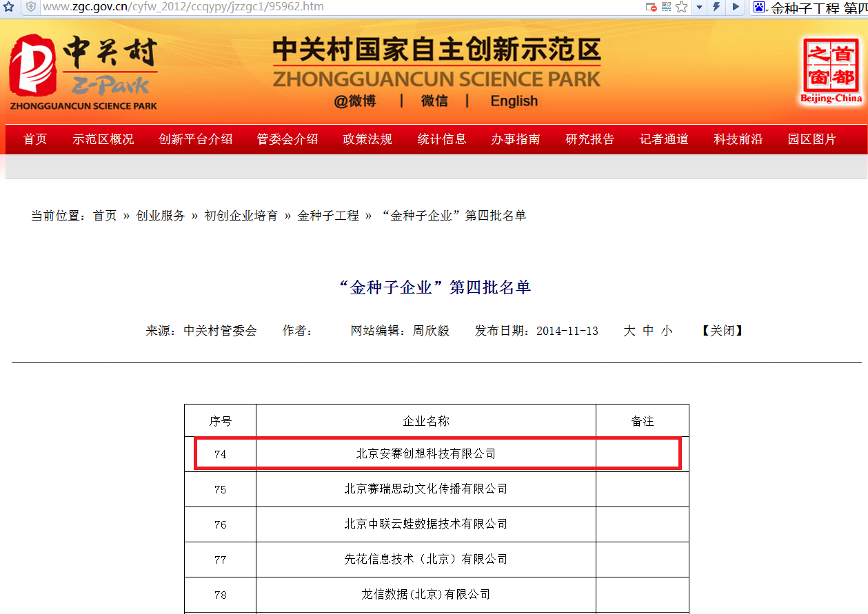The image size is (868, 614).
Task: Click the 北京中联云蛙数据技术有限公司 cell
Action: pos(426,524)
